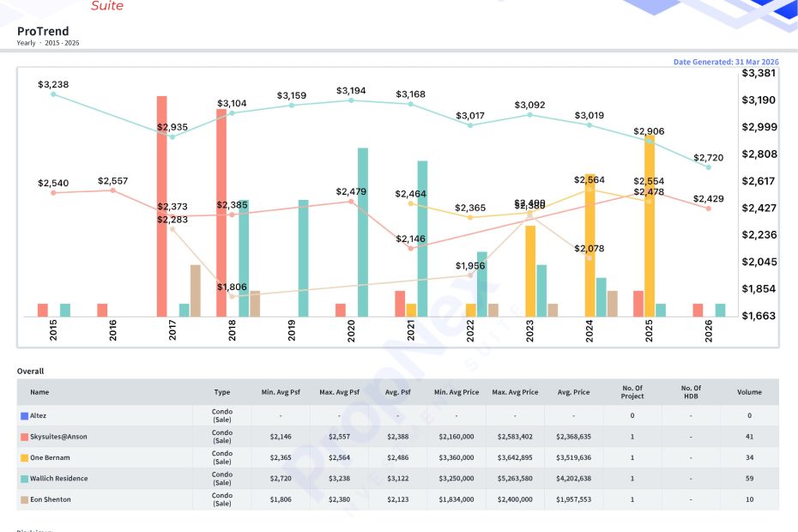This screenshot has width=798, height=532.
Task: Click the $2,146 data point in 2021
Action: [411, 249]
